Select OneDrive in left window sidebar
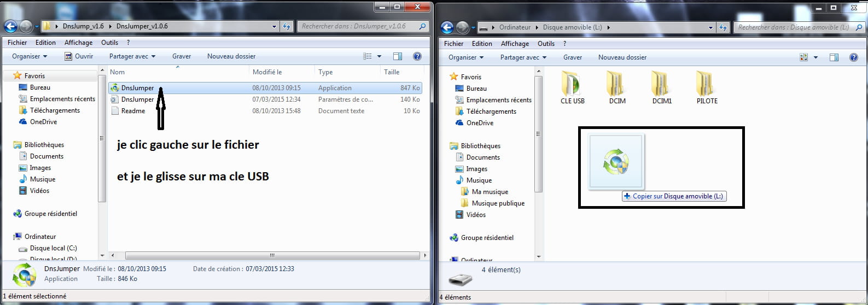 (x=38, y=122)
